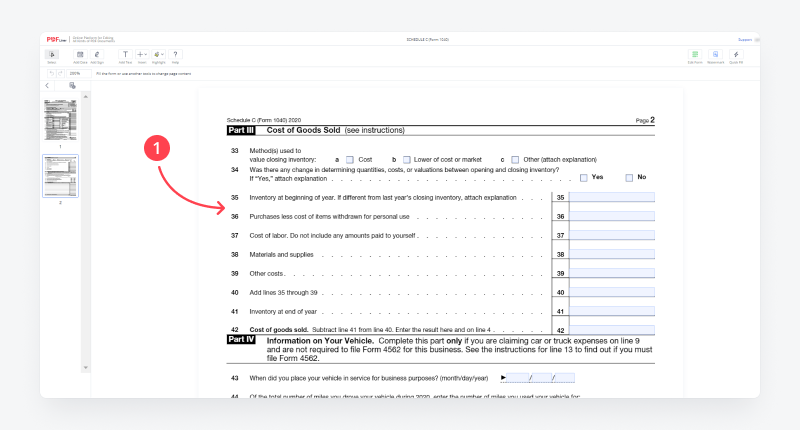The width and height of the screenshot is (800, 430).
Task: Click the zoom percentage field
Action: coord(75,73)
